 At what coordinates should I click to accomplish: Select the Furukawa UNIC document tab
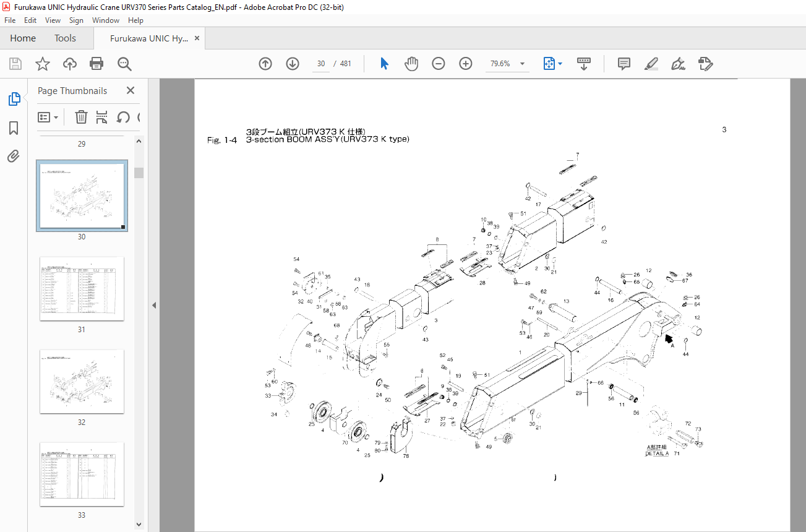[x=149, y=38]
